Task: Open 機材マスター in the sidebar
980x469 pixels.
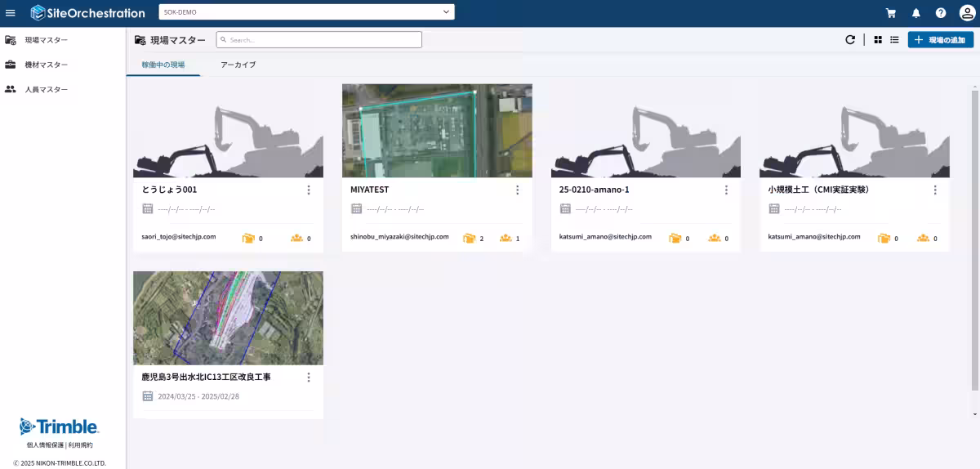Action: pyautogui.click(x=46, y=65)
